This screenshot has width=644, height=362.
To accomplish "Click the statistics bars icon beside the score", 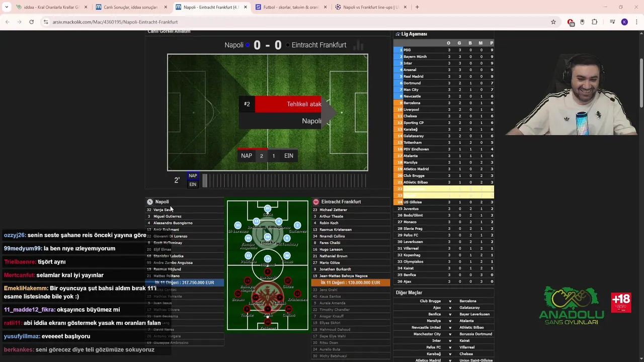I will (358, 46).
